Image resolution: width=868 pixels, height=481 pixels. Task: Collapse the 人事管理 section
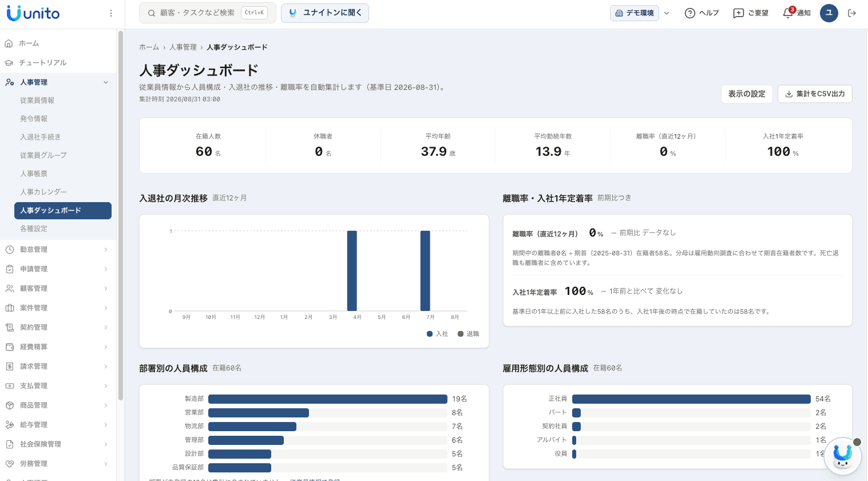[106, 82]
